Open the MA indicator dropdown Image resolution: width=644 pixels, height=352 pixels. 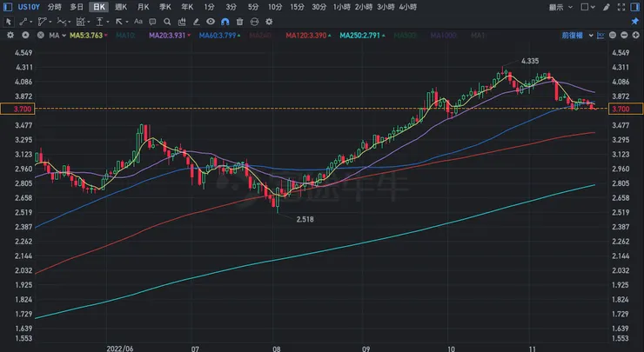click(x=57, y=36)
